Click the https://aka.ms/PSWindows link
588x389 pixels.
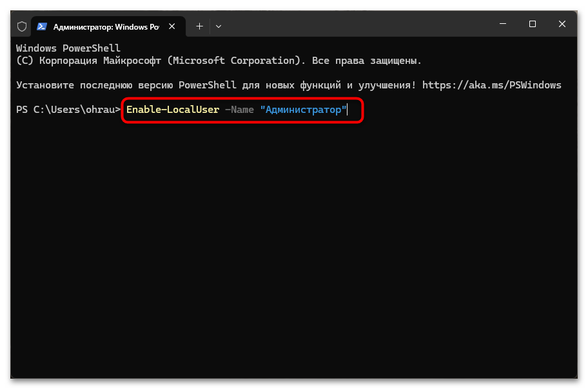(492, 85)
